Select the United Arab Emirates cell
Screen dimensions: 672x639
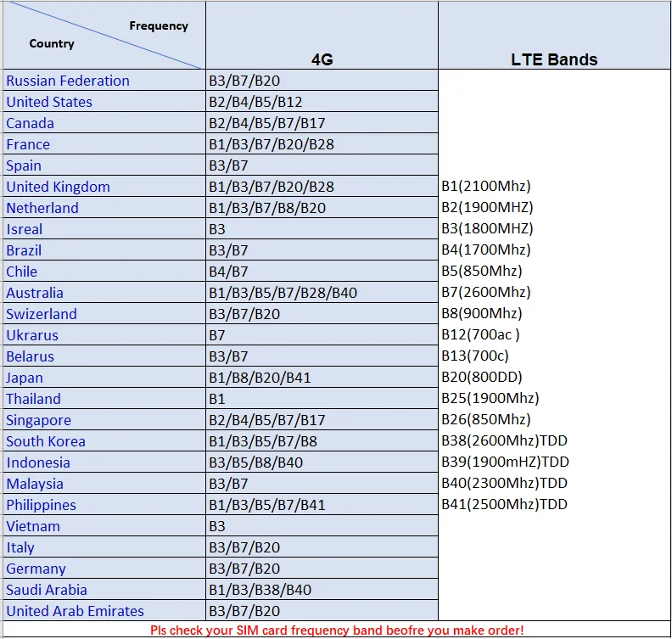point(104,611)
